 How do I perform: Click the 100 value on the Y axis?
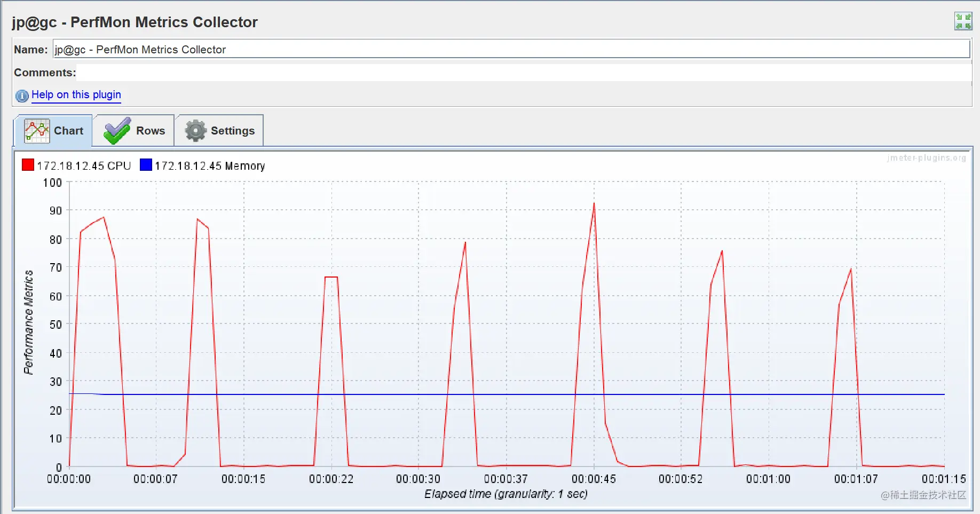click(52, 183)
